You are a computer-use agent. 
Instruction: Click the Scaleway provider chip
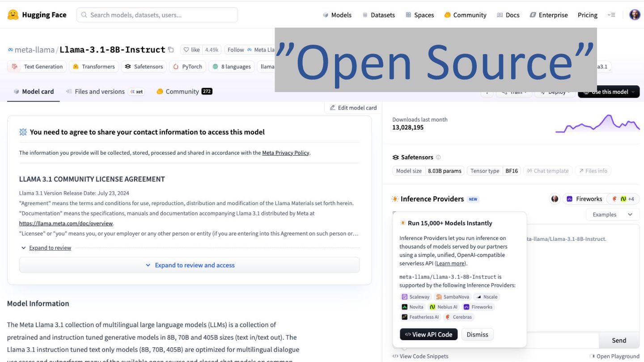415,297
